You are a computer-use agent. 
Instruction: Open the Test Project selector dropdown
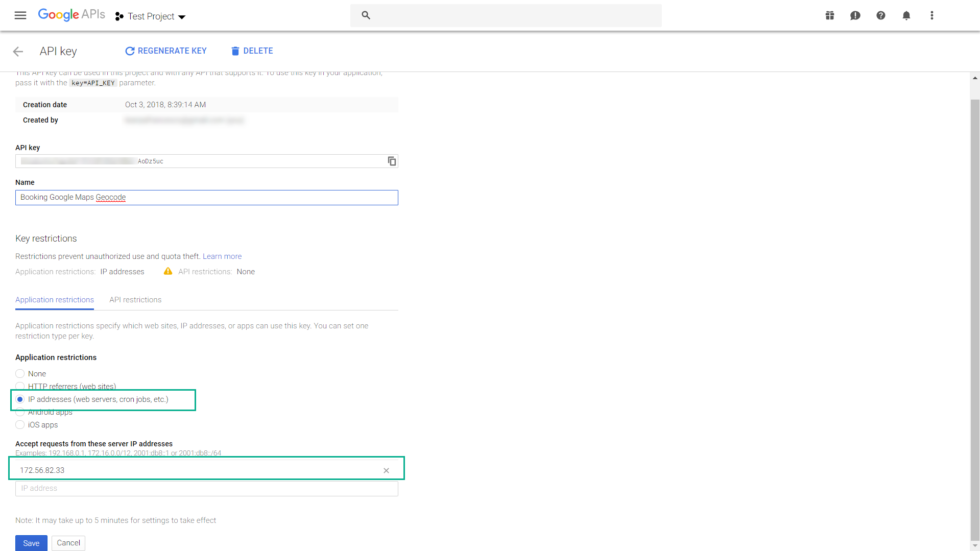(x=151, y=16)
